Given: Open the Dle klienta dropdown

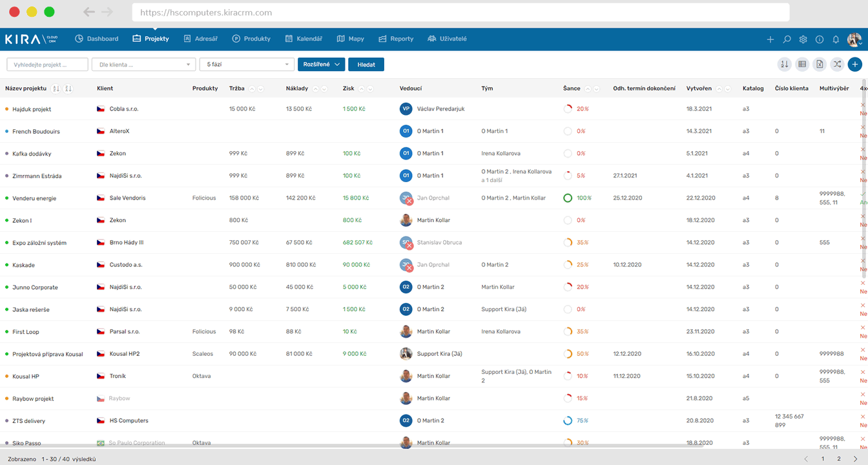Looking at the screenshot, I should [x=143, y=65].
